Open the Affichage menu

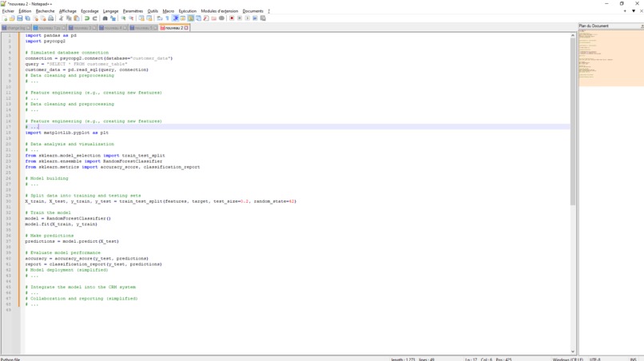pyautogui.click(x=68, y=11)
